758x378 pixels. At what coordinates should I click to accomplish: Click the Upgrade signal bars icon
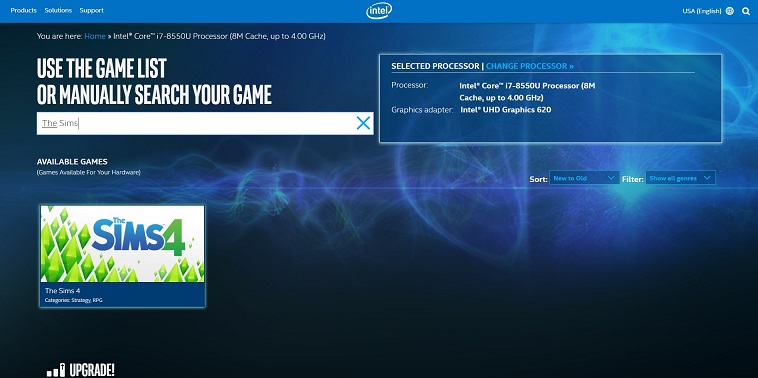pyautogui.click(x=56, y=370)
